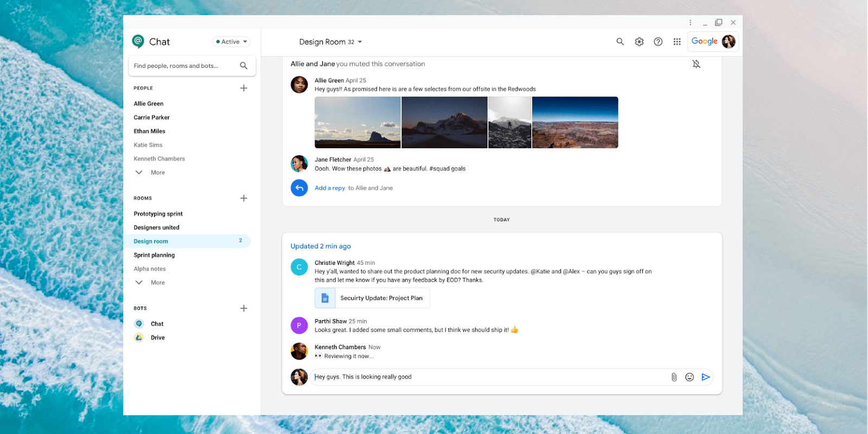This screenshot has width=868, height=434.
Task: Click the blue reply arrow button
Action: click(299, 188)
